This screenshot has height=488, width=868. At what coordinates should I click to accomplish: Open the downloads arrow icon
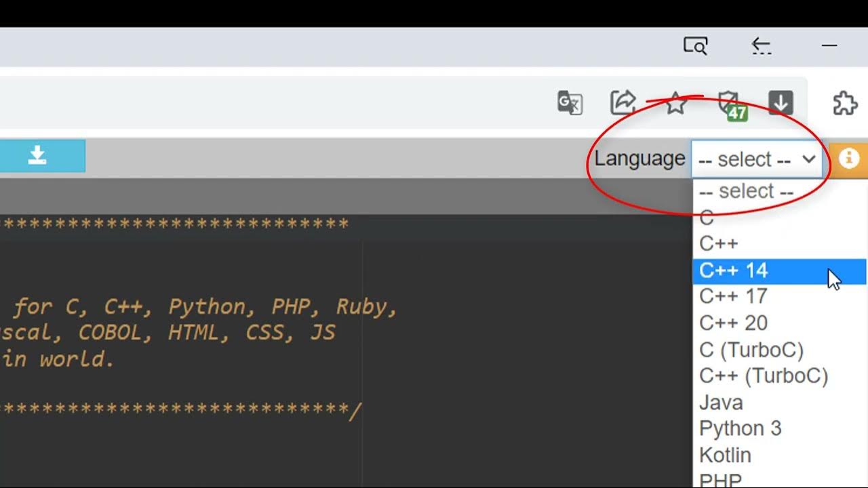pos(781,103)
